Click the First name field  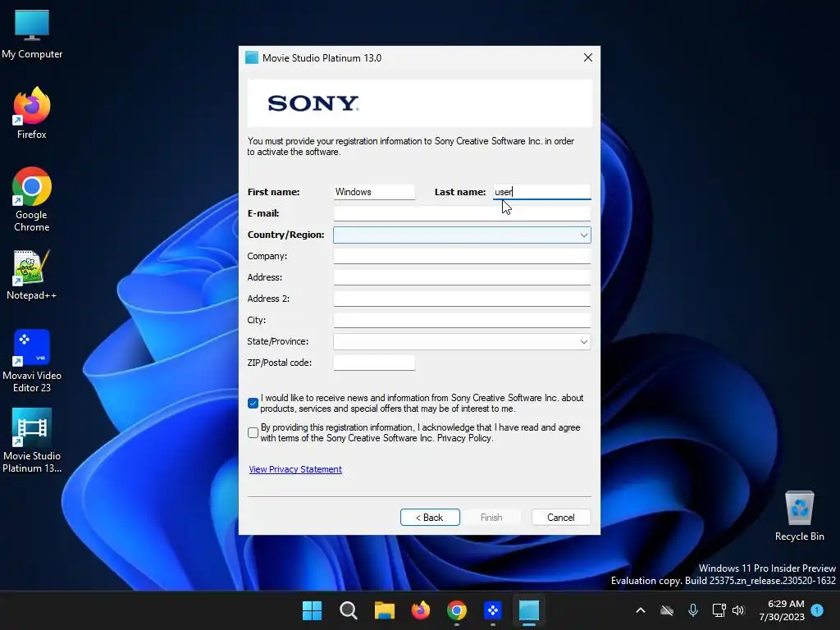(374, 192)
